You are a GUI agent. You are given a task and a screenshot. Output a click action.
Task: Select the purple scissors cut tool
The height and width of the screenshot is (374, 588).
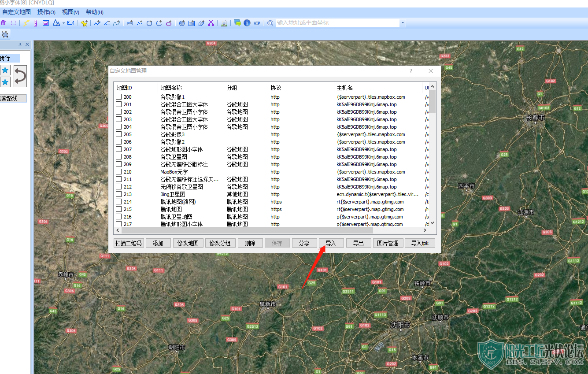pos(211,23)
